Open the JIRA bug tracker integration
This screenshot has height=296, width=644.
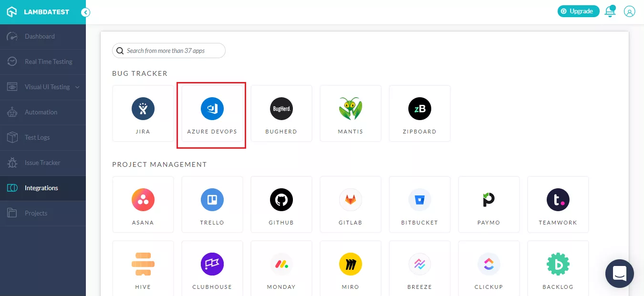[x=143, y=113]
